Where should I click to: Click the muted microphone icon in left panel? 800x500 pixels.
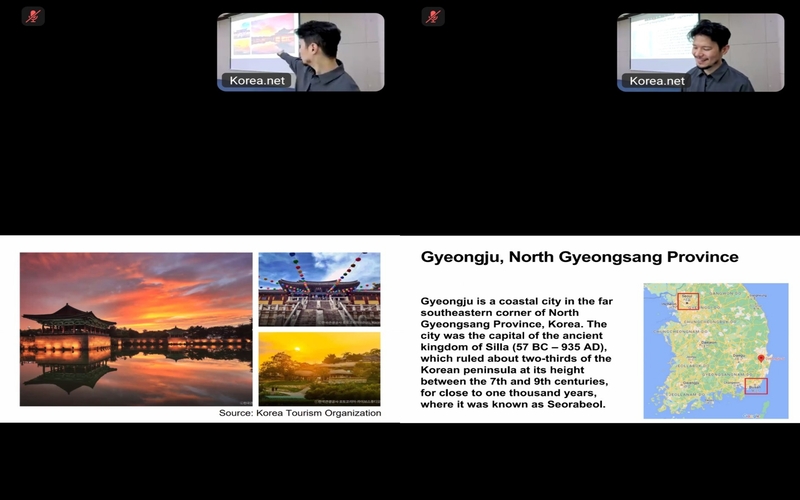point(33,16)
